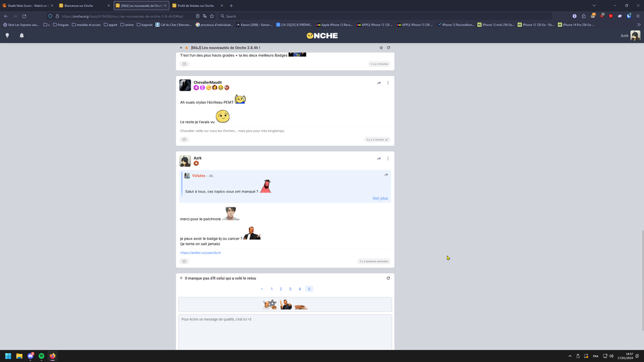Image resolution: width=644 pixels, height=362 pixels.
Task: Refresh using the icon beside pagination
Action: 388,278
